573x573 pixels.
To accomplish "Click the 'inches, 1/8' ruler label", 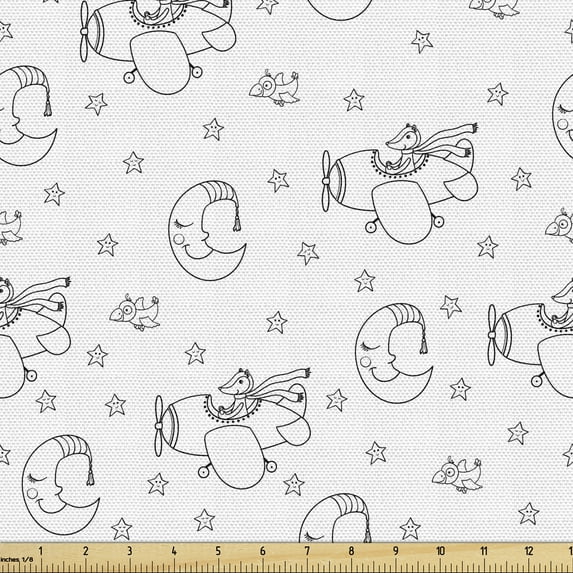I will tap(17, 559).
